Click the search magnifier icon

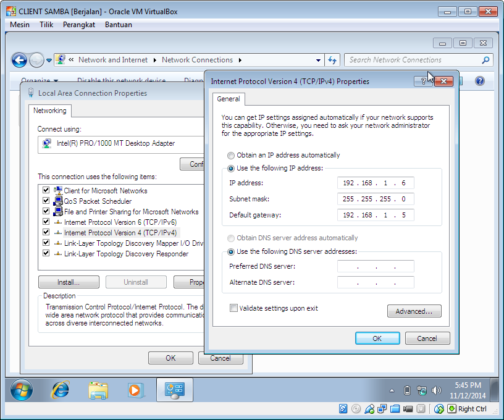[485, 60]
